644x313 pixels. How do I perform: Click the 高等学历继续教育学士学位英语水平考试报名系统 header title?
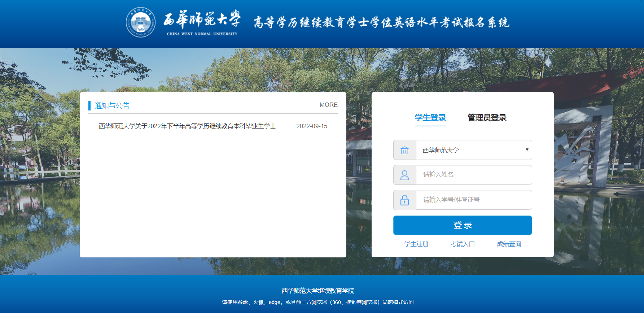coord(381,22)
